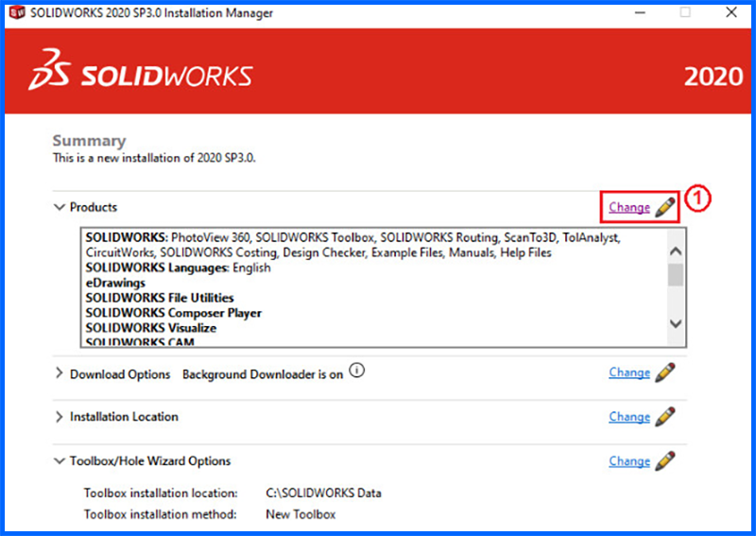Screen dimensions: 756x536
Task: Click the Change link for Products
Action: (629, 207)
